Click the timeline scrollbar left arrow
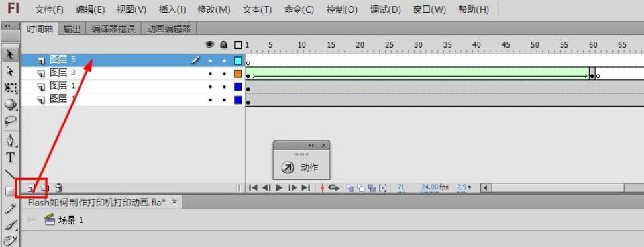The image size is (644, 247). [x=486, y=188]
